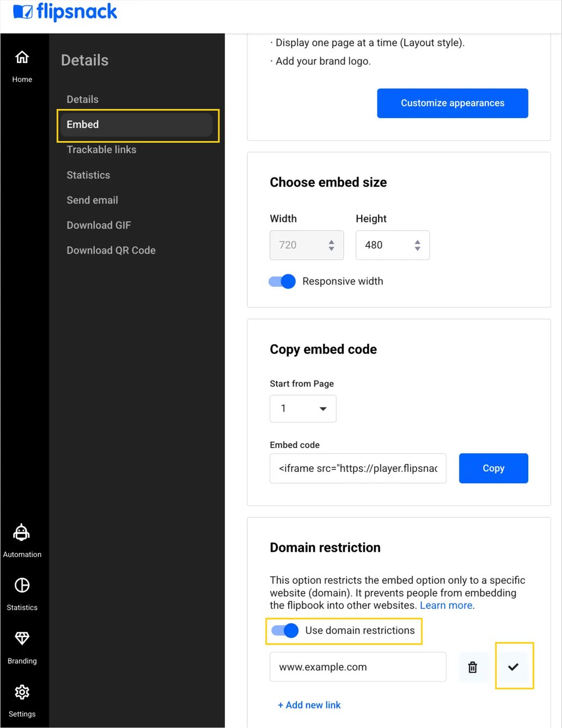Image resolution: width=562 pixels, height=728 pixels.
Task: Open the Branding diamond icon
Action: [22, 638]
